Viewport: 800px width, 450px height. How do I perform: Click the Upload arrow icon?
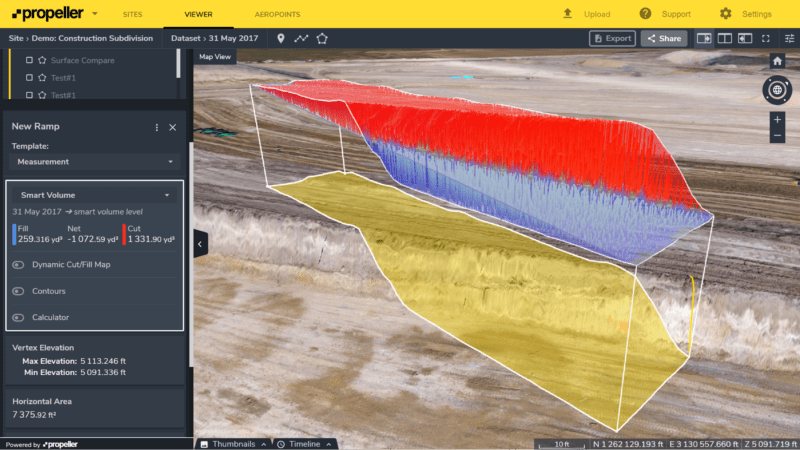(x=567, y=14)
